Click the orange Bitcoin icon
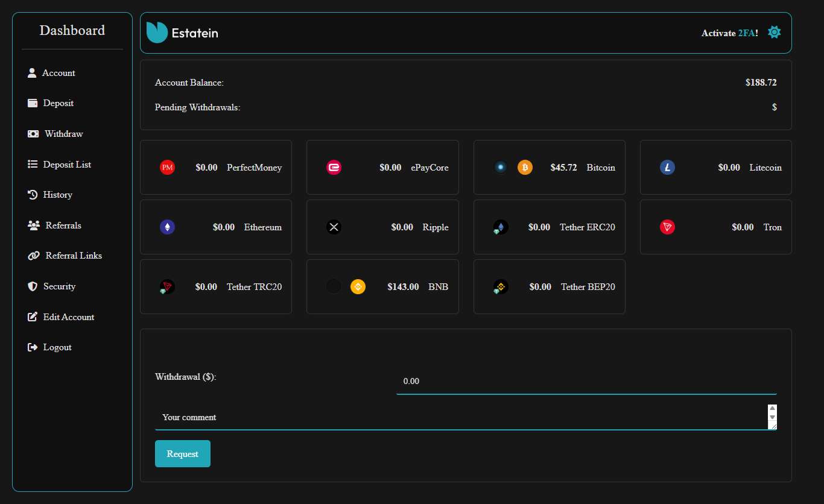This screenshot has height=504, width=824. [x=525, y=168]
